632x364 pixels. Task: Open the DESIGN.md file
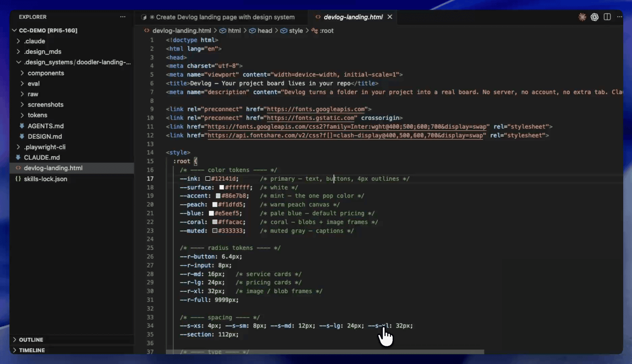click(x=45, y=136)
